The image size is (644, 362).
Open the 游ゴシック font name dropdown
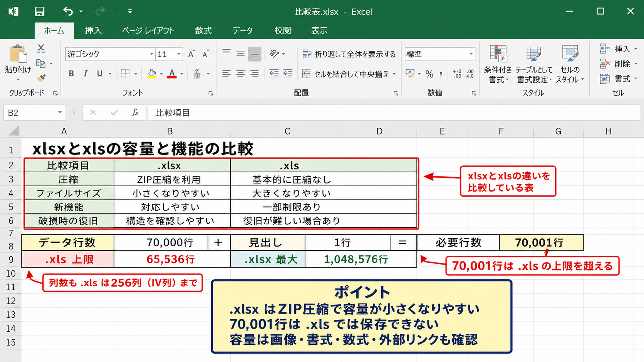point(151,54)
